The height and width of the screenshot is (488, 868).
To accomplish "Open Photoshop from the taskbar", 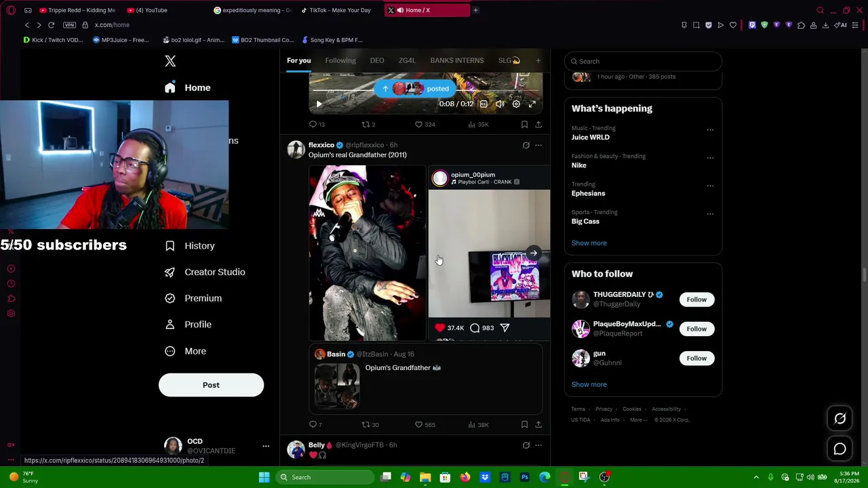I will pyautogui.click(x=525, y=477).
